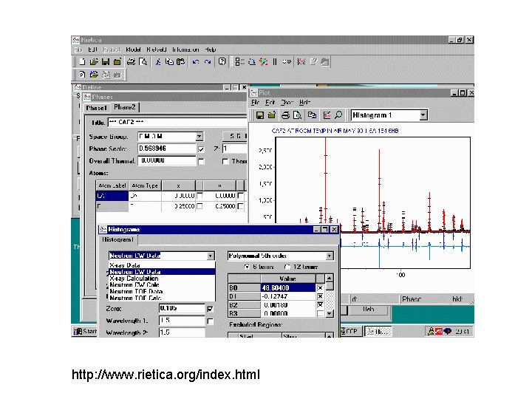Select the 6 terms radio button
This screenshot has width=532, height=399.
point(247,267)
